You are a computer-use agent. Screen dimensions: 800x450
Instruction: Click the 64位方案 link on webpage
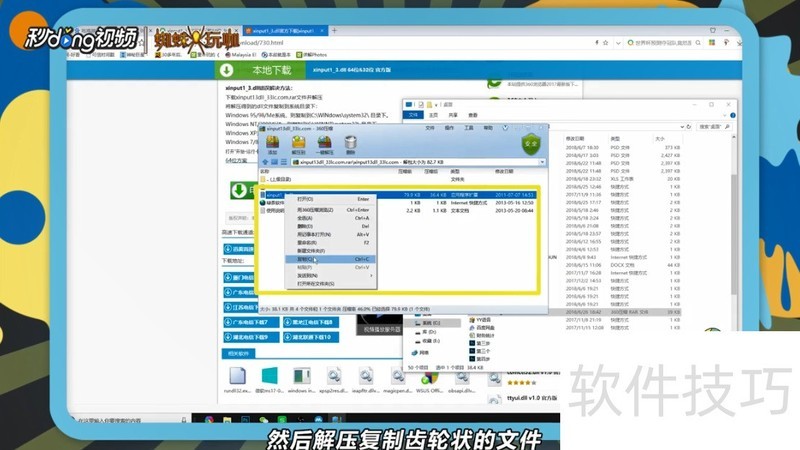tap(236, 160)
